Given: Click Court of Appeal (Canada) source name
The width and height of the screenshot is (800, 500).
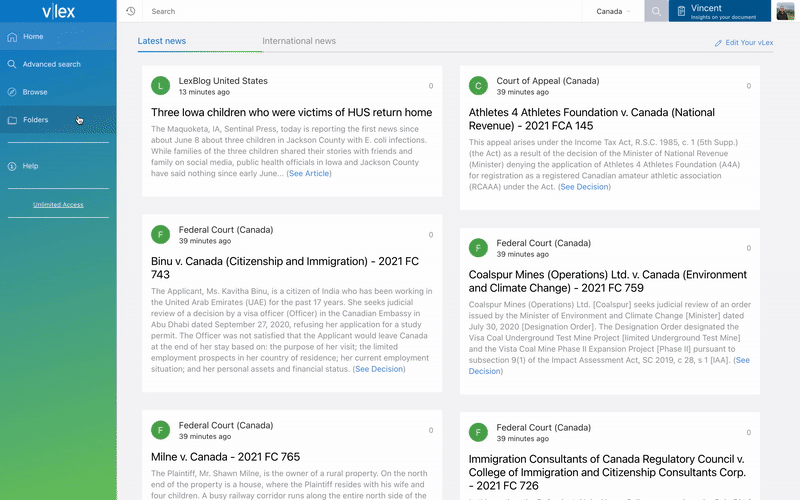Looking at the screenshot, I should (548, 81).
